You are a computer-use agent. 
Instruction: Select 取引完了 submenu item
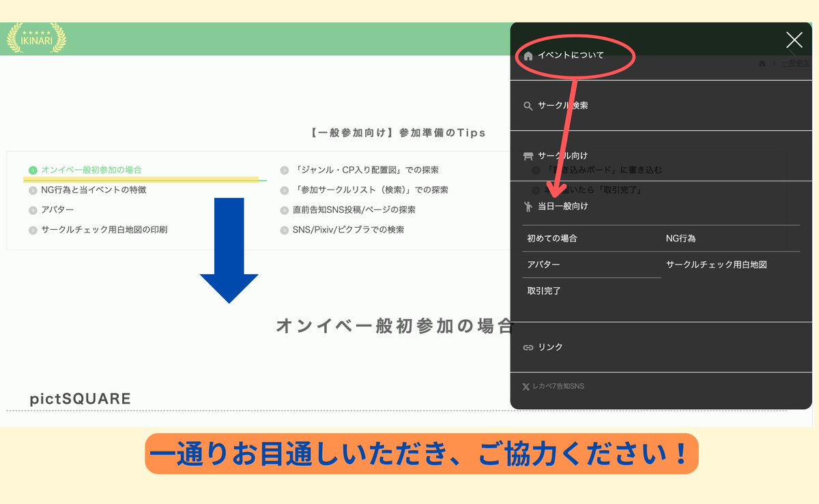pyautogui.click(x=544, y=291)
